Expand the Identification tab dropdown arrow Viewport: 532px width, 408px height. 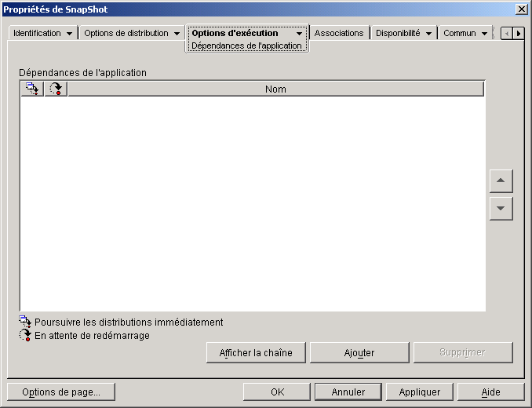[70, 34]
